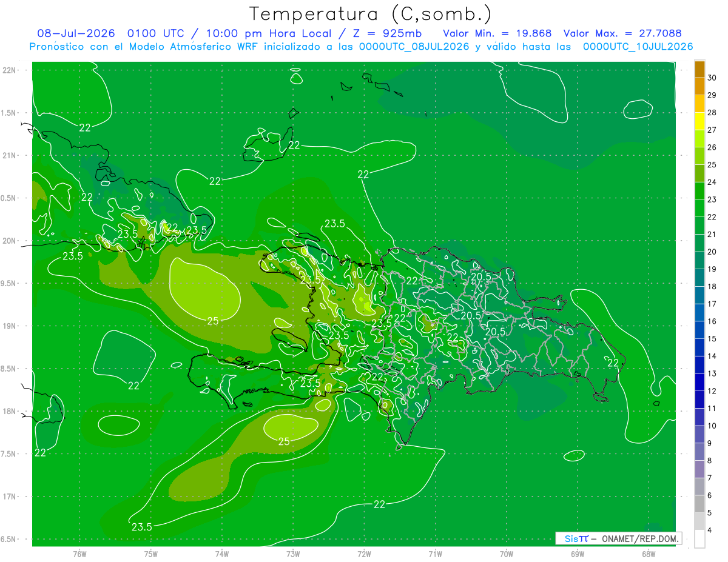Click the '20N' latitude axis label
This screenshot has height=562, width=728.
tap(9, 241)
